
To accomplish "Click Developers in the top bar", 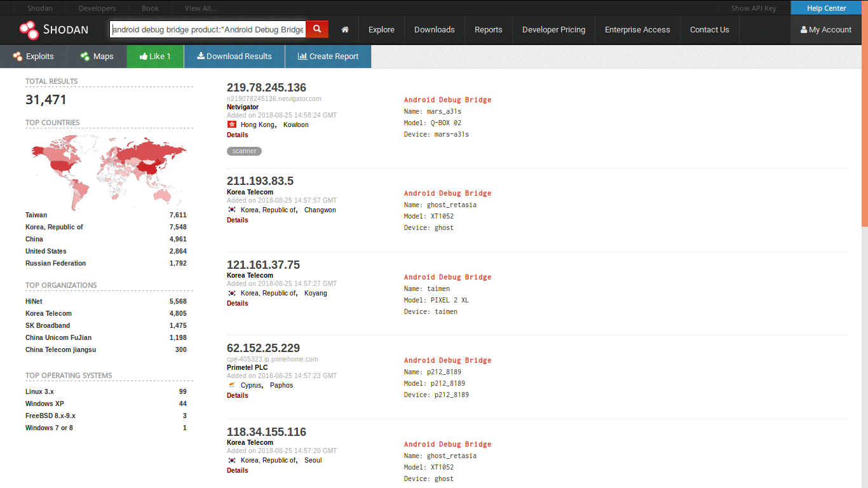I will 97,8.
